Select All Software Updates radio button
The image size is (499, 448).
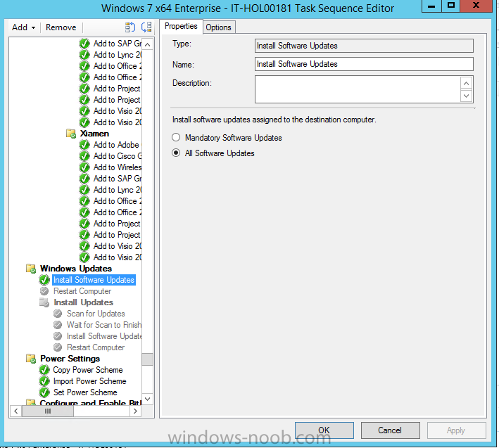pos(177,153)
